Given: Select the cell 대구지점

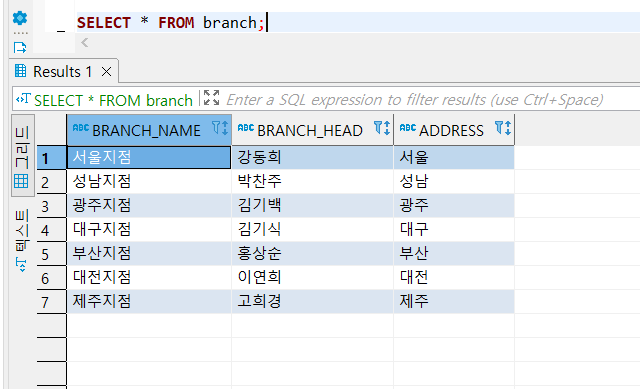Looking at the screenshot, I should (x=149, y=230).
